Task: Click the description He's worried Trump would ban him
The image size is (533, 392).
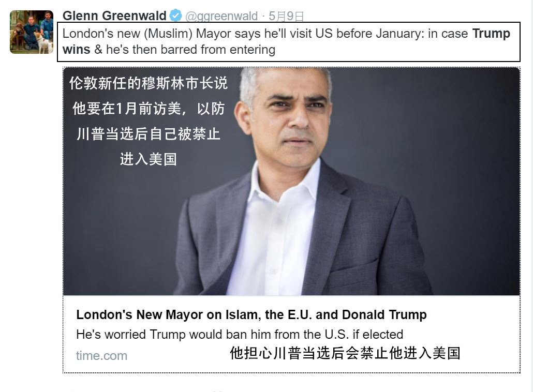Action: [240, 335]
